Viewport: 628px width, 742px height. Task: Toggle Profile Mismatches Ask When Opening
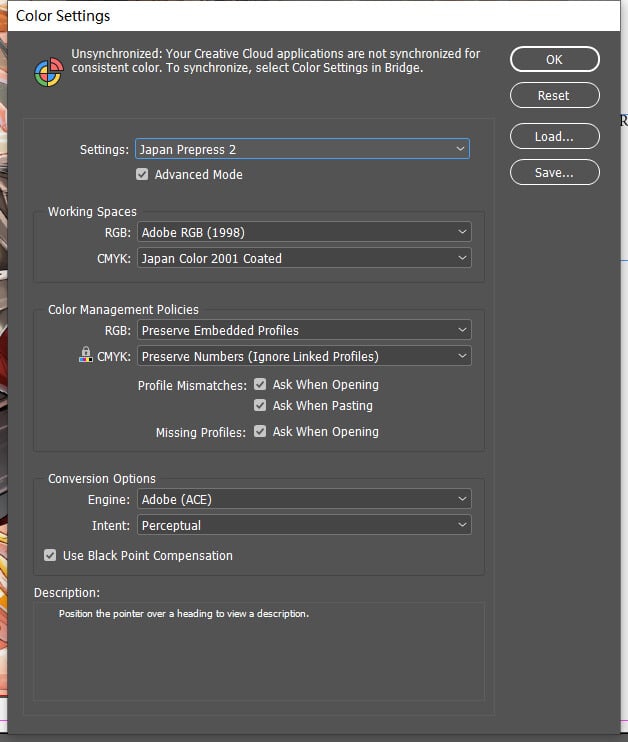point(260,384)
